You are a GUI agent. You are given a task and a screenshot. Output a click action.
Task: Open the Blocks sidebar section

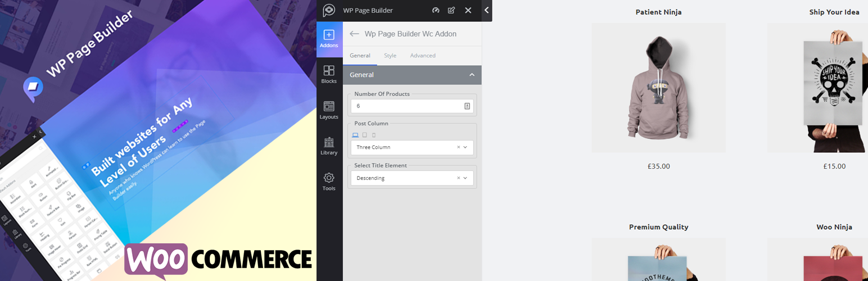tap(329, 75)
